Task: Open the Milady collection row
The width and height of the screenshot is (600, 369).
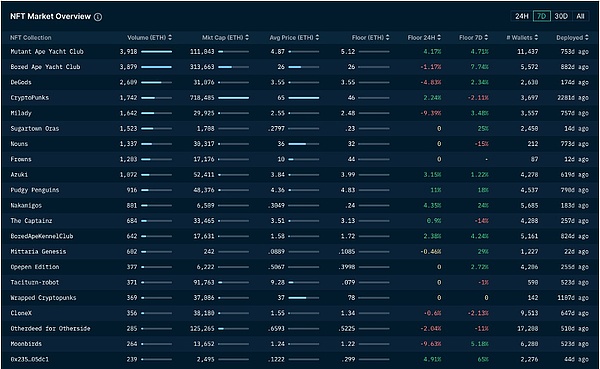Action: (x=300, y=113)
